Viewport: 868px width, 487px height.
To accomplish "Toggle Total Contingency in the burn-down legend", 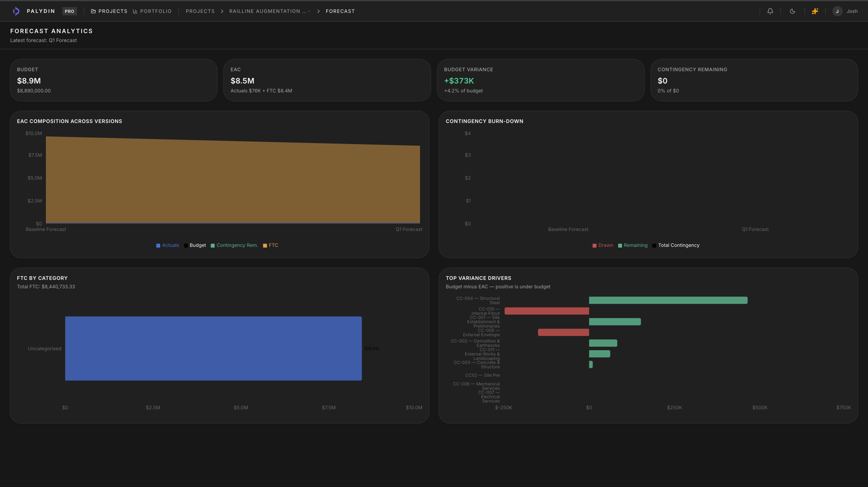I will [676, 245].
